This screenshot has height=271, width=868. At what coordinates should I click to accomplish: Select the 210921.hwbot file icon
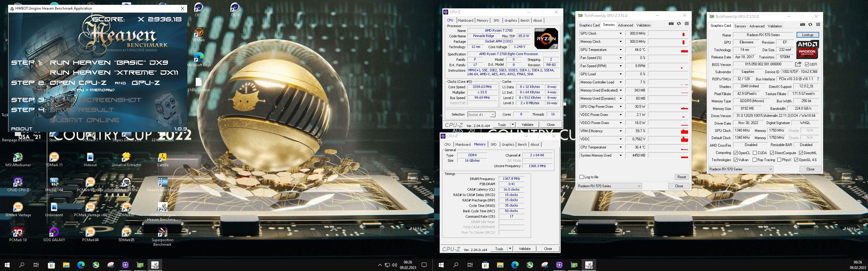point(199,85)
